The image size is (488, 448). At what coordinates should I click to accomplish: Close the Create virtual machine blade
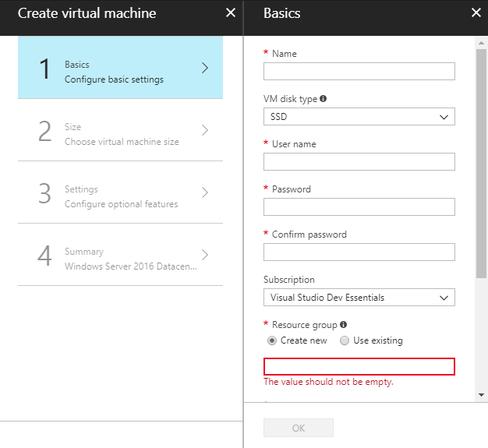point(230,12)
